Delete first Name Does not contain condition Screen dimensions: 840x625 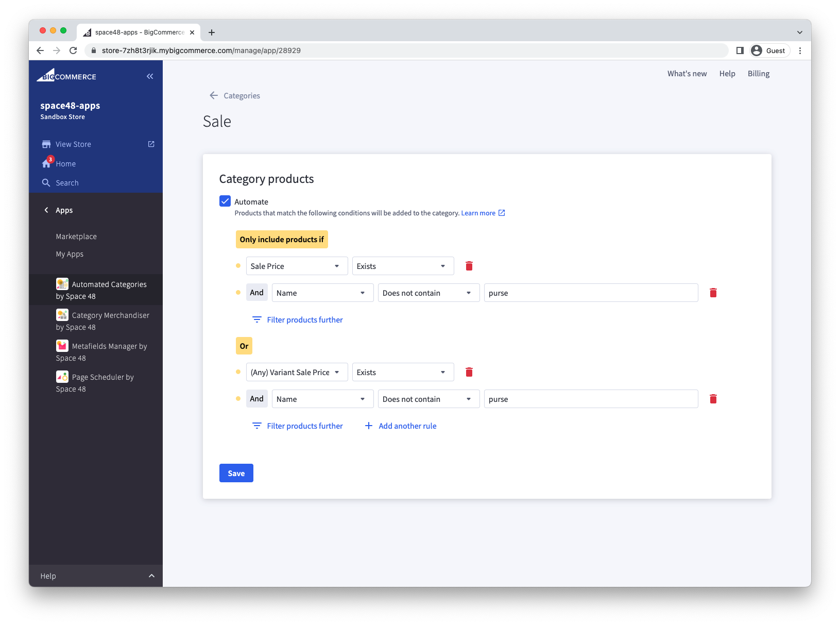[x=713, y=293]
